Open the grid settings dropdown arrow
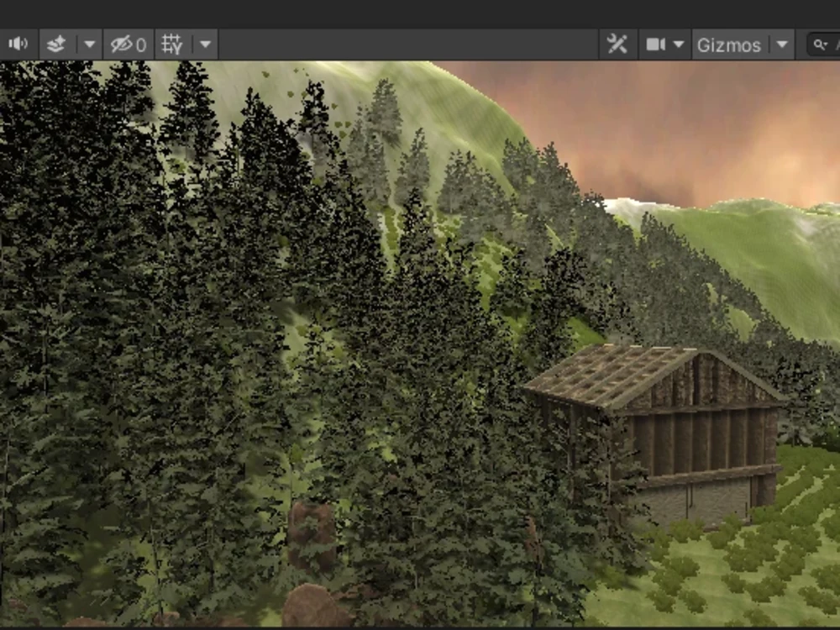Screen dimensions: 840x630 point(206,44)
